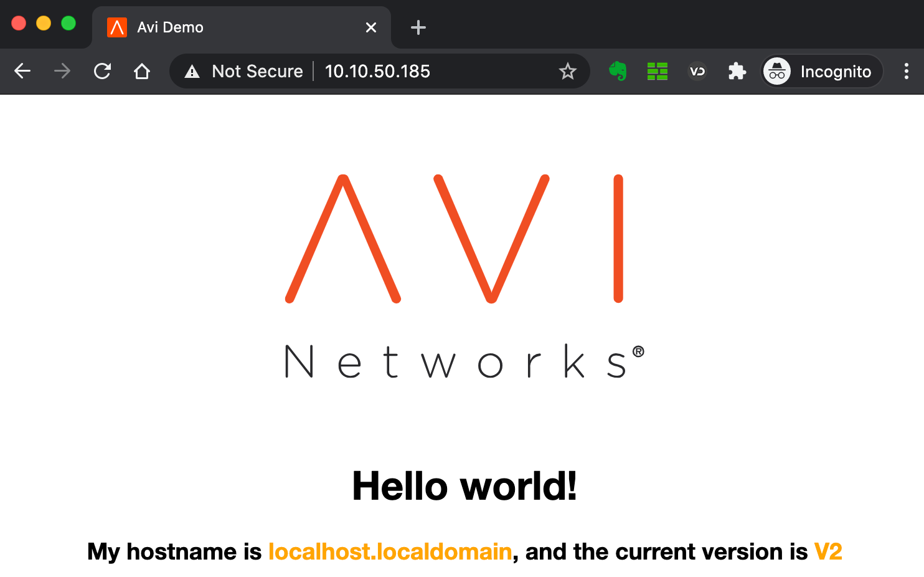
Task: Click the localhost.localdomain hostname text
Action: click(390, 551)
